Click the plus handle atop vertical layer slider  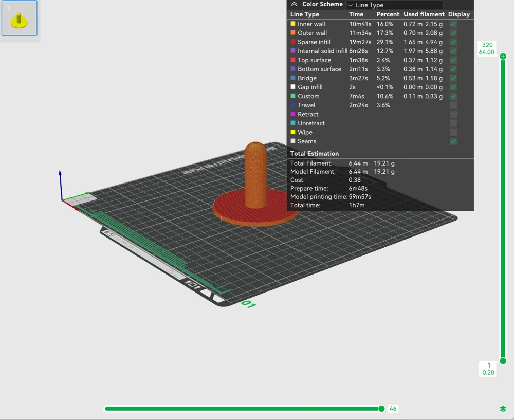click(x=503, y=57)
